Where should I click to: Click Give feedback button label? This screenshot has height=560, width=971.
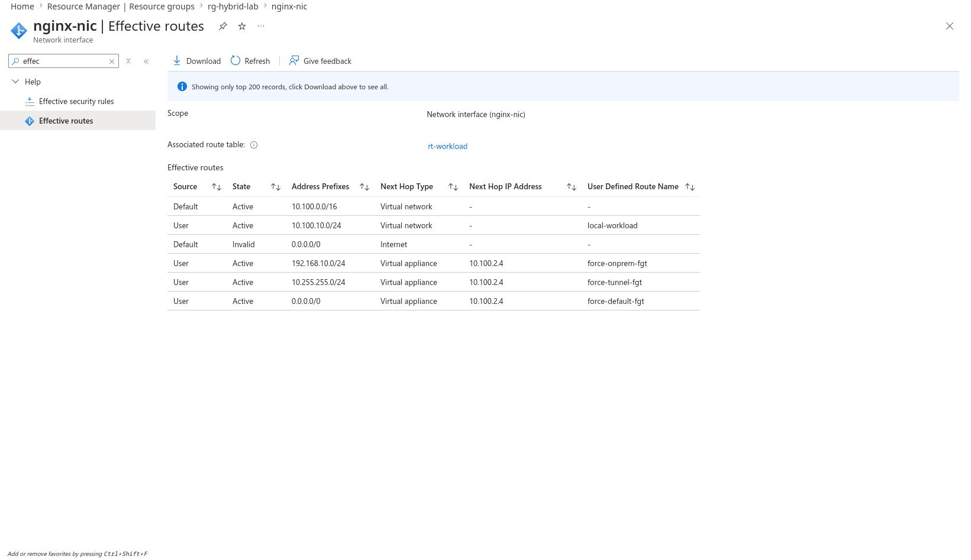(327, 61)
